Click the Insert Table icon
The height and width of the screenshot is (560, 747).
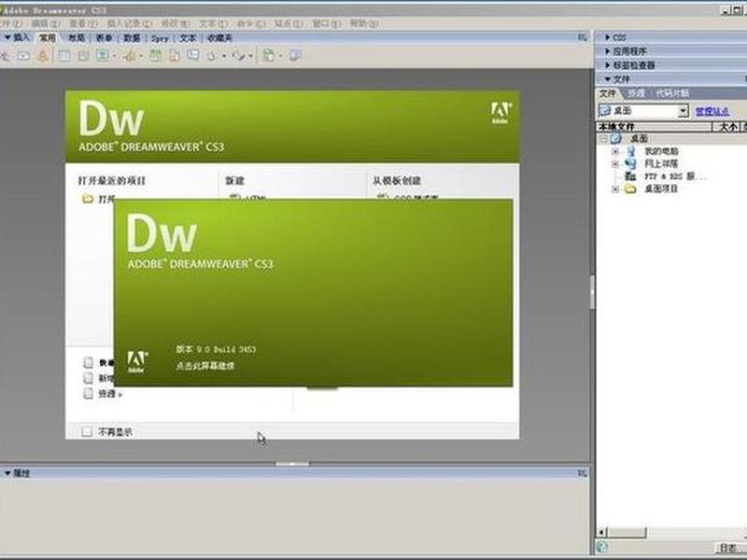pyautogui.click(x=63, y=56)
